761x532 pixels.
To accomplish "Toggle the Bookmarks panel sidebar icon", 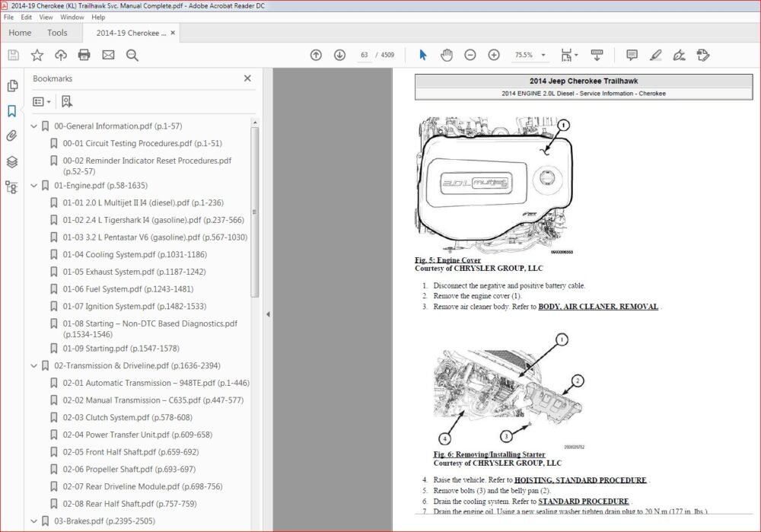I will pyautogui.click(x=12, y=110).
